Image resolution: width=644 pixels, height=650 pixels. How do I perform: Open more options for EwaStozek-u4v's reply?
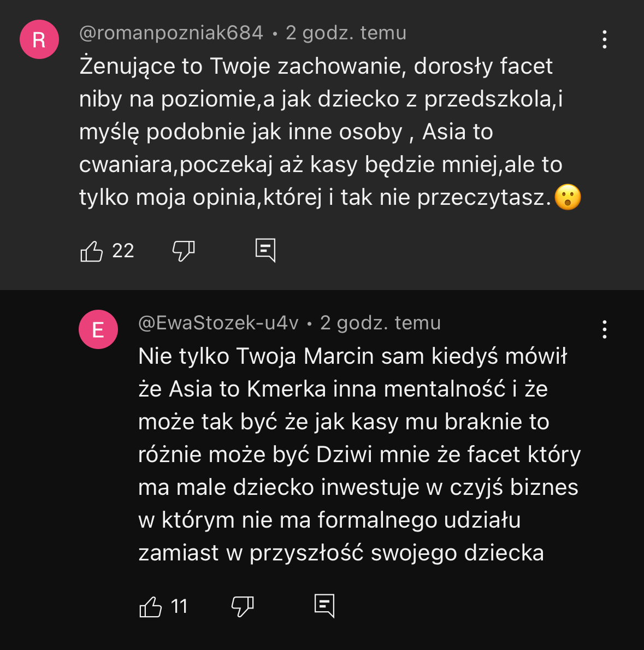pyautogui.click(x=604, y=329)
